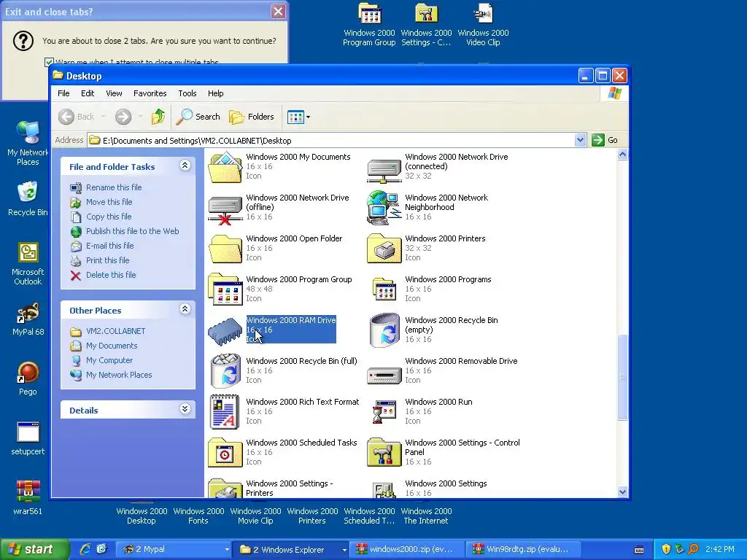This screenshot has height=560, width=747.
Task: Open the File menu
Action: (x=63, y=93)
